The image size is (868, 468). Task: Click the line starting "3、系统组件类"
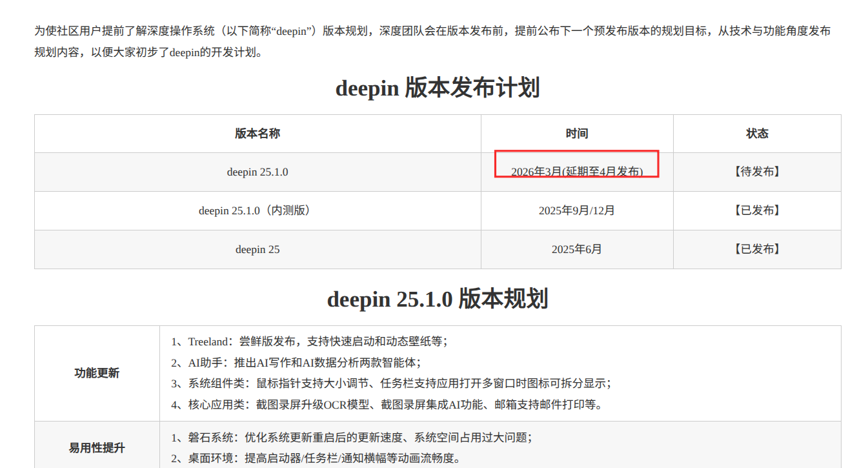click(x=391, y=383)
